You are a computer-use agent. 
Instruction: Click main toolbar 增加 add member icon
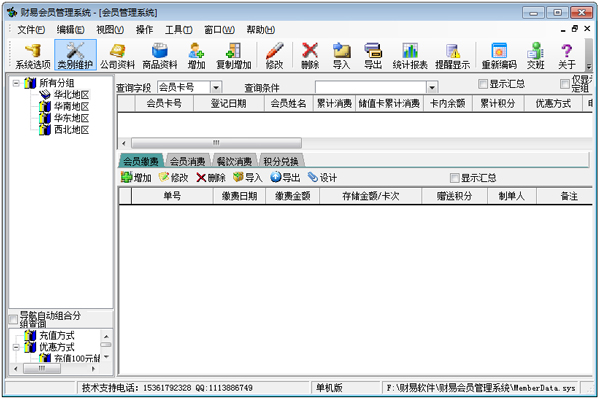point(196,55)
